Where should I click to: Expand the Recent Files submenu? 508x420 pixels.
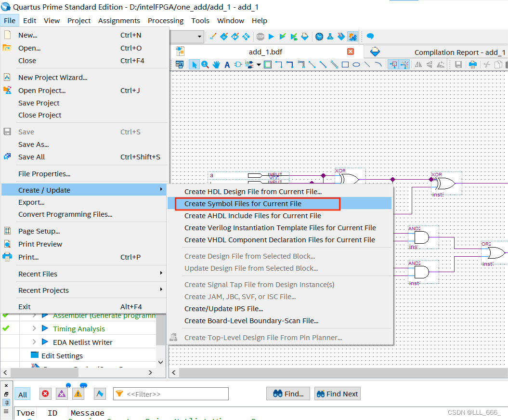[84, 274]
